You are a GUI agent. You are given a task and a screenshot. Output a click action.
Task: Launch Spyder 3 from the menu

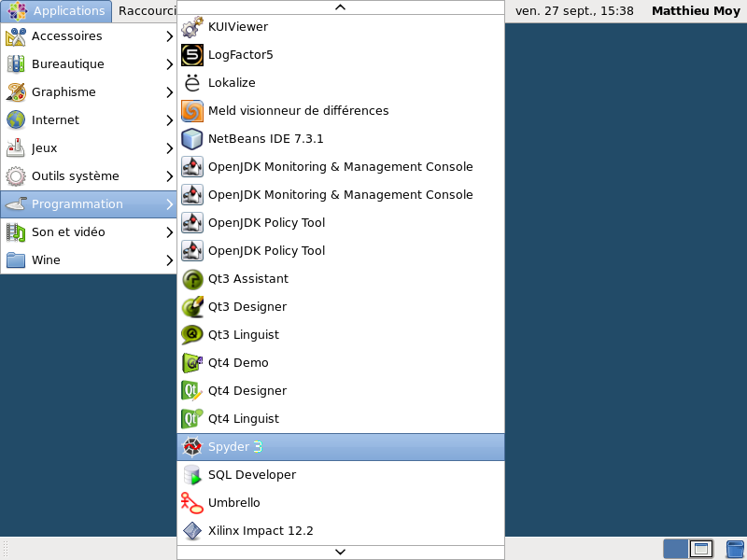(341, 447)
